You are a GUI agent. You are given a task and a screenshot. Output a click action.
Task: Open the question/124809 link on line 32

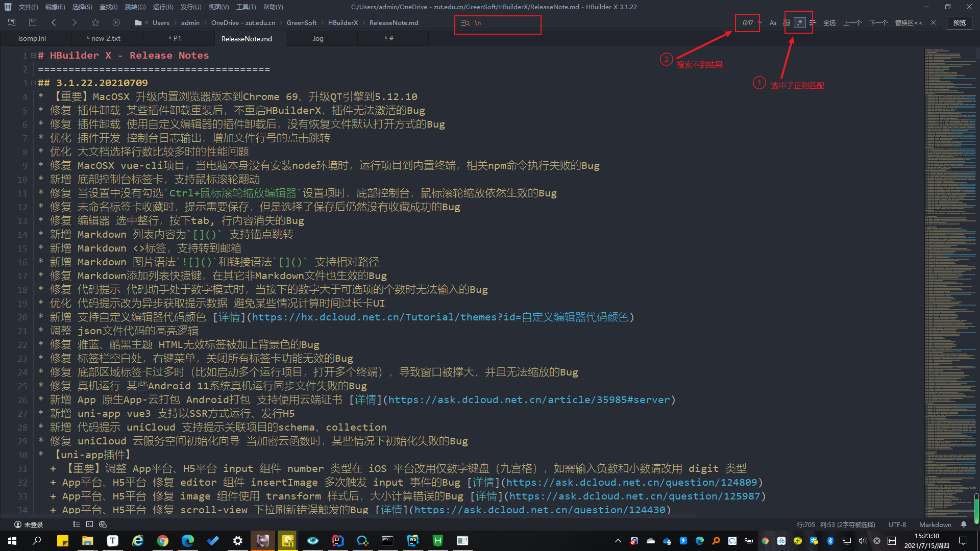click(631, 483)
